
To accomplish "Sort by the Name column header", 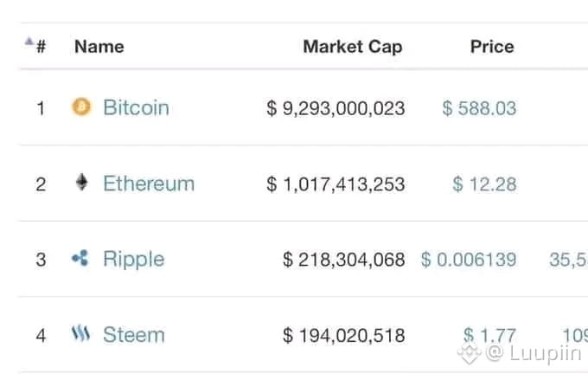I will pyautogui.click(x=99, y=47).
